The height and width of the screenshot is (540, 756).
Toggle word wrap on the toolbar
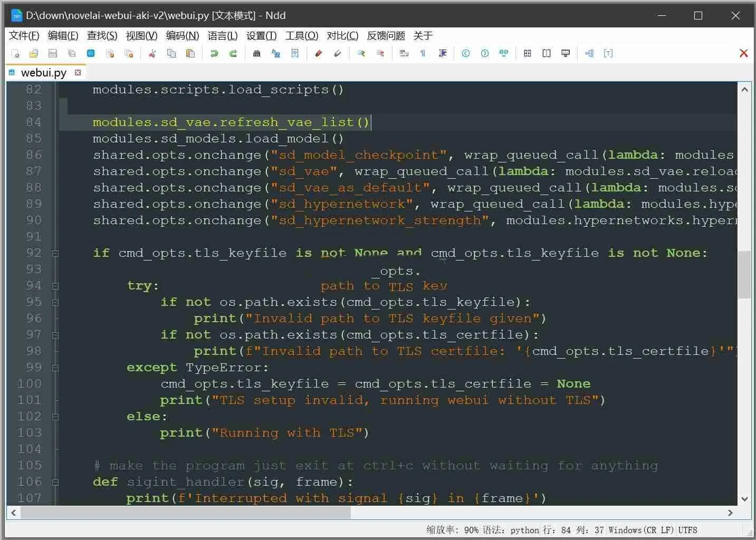coord(404,53)
